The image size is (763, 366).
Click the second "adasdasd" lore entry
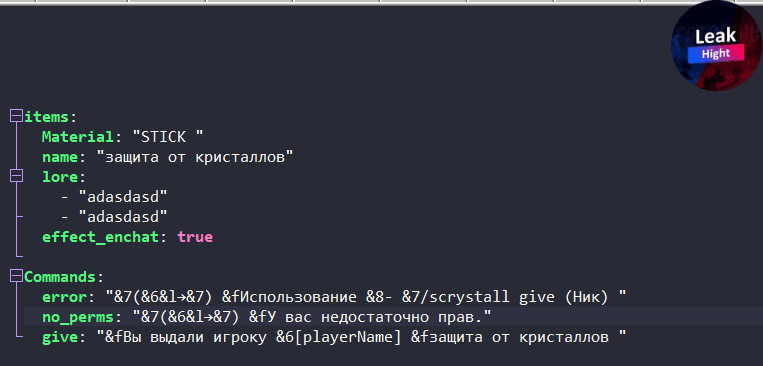point(123,217)
